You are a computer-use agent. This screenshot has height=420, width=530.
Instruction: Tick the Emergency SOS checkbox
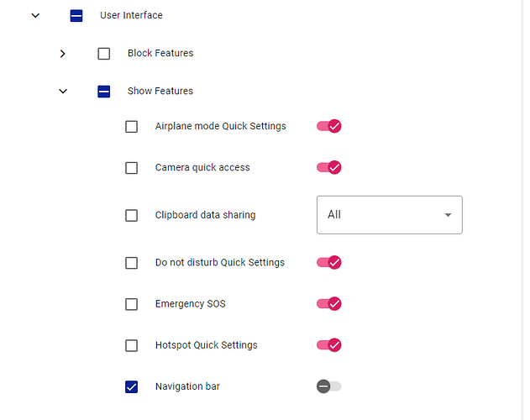tap(132, 304)
